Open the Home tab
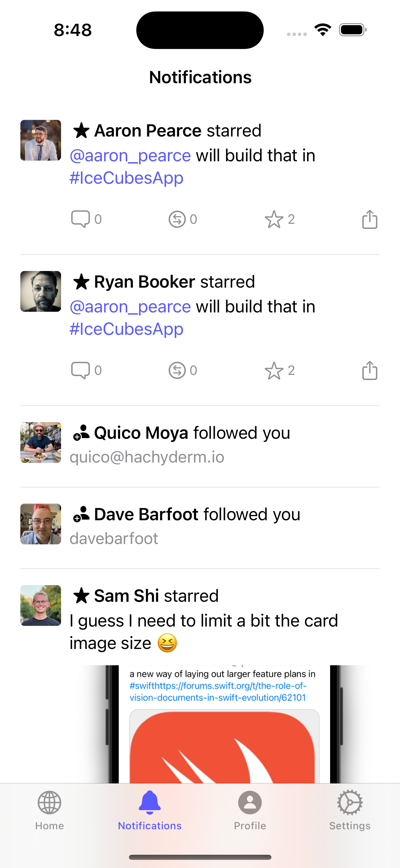This screenshot has width=400, height=868. 50,810
